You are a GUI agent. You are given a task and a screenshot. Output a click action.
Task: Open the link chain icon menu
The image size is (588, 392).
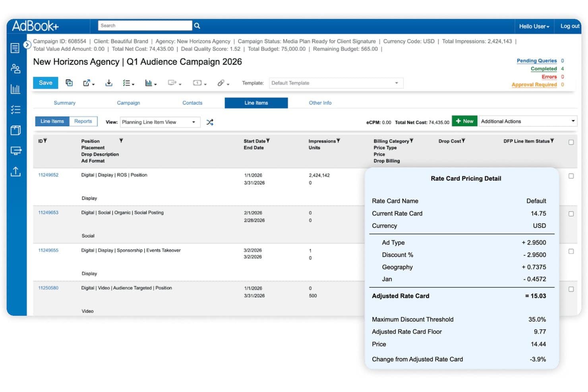pos(223,83)
